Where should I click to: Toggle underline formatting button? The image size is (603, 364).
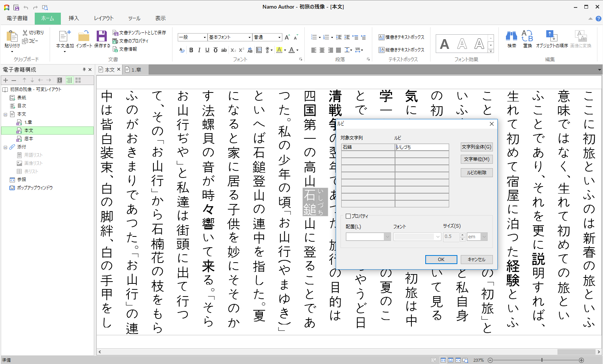(207, 50)
